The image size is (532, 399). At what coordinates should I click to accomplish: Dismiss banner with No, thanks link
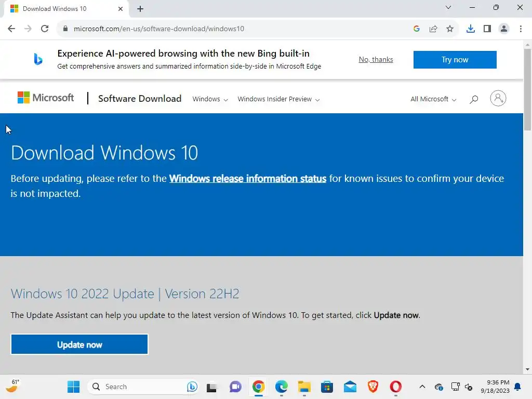pos(376,59)
